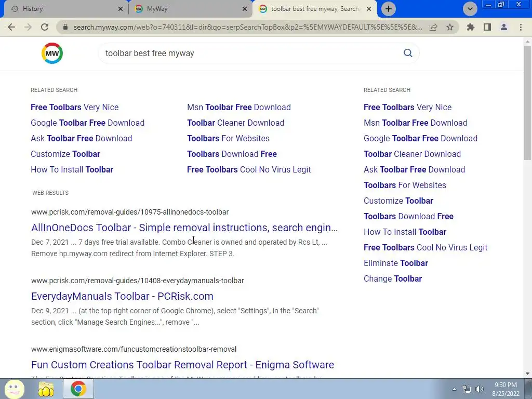Open AllInOneDocs Toolbar result title
Screen dimensions: 532x399
[x=184, y=228]
